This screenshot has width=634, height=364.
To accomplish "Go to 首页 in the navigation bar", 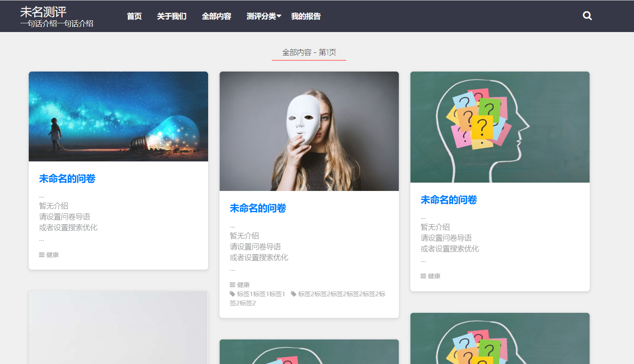I will coord(134,16).
